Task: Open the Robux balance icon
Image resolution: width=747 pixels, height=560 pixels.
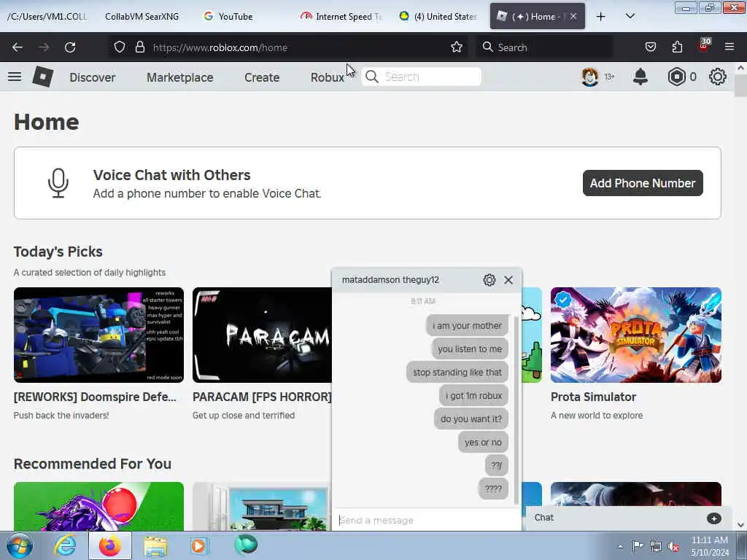Action: (x=676, y=77)
